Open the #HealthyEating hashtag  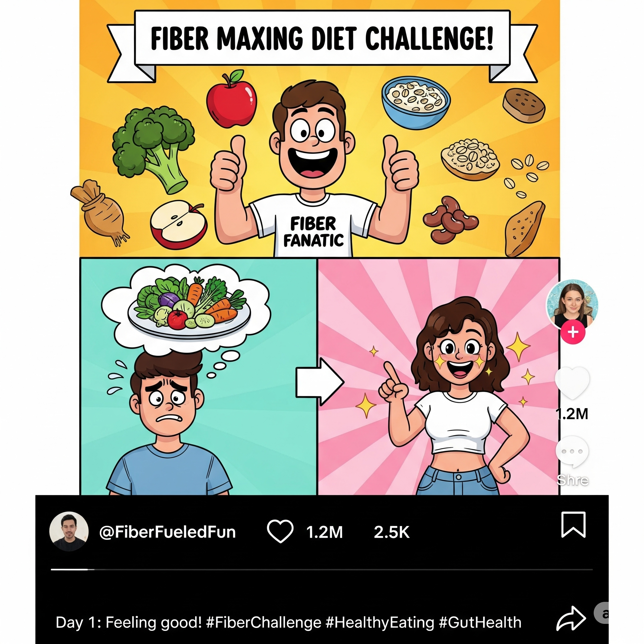380,622
